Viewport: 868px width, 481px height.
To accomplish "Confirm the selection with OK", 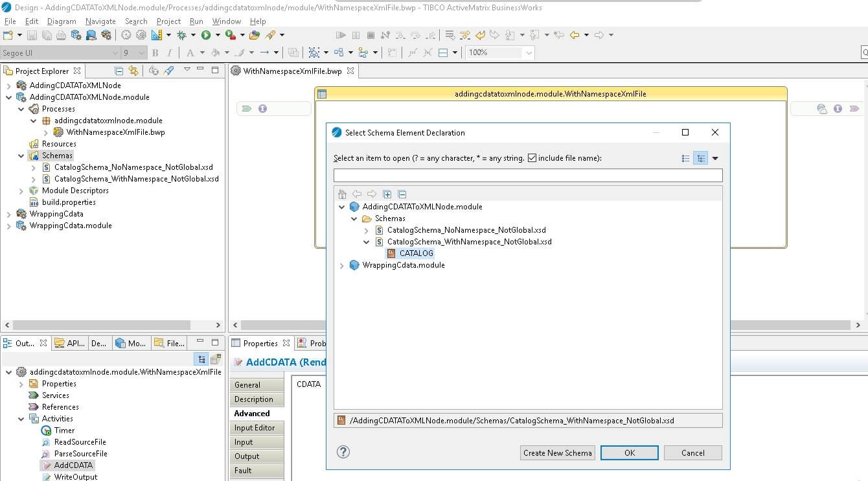I will [630, 452].
